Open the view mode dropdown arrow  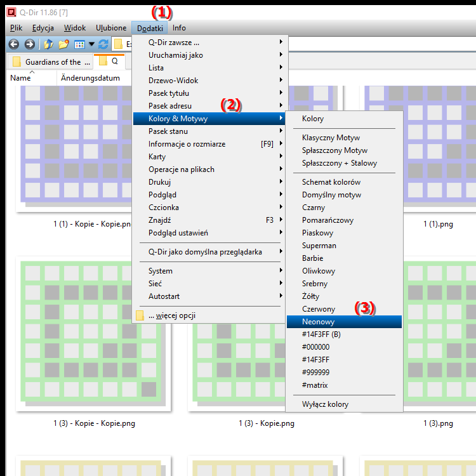[91, 44]
